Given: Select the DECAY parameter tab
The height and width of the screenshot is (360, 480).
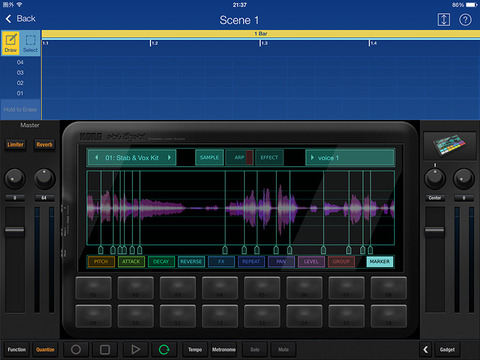Looking at the screenshot, I should click(x=161, y=262).
